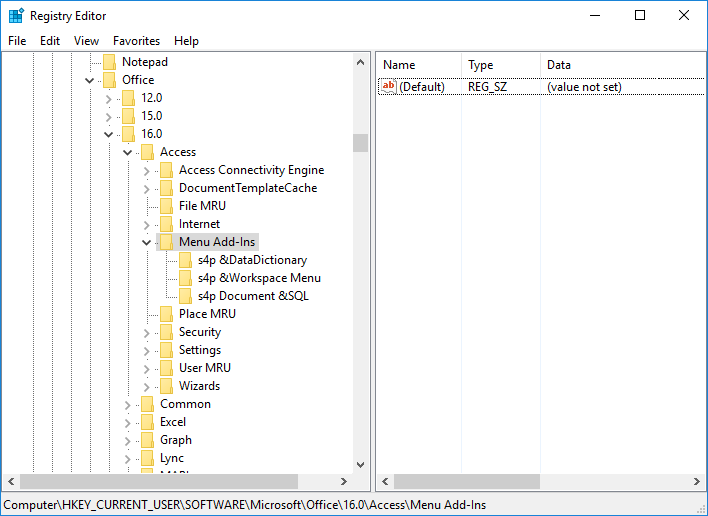Maximize the Registry Editor window

640,15
